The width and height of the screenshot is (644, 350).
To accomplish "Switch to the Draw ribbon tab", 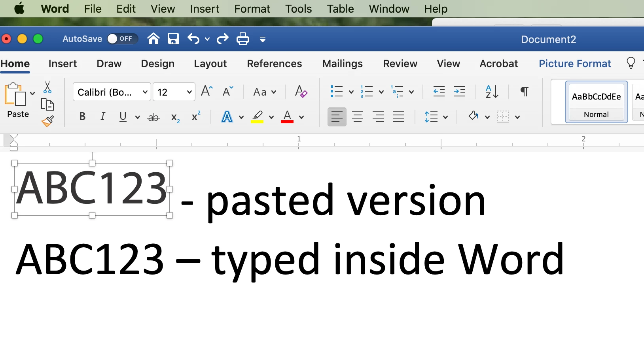I will [x=109, y=64].
